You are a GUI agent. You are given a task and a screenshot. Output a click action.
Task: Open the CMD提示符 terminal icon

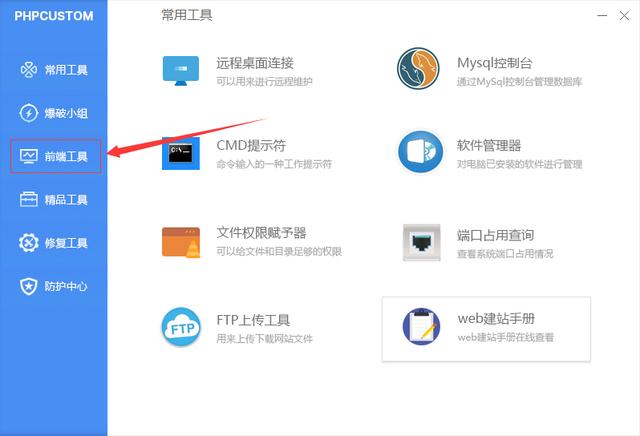(181, 153)
